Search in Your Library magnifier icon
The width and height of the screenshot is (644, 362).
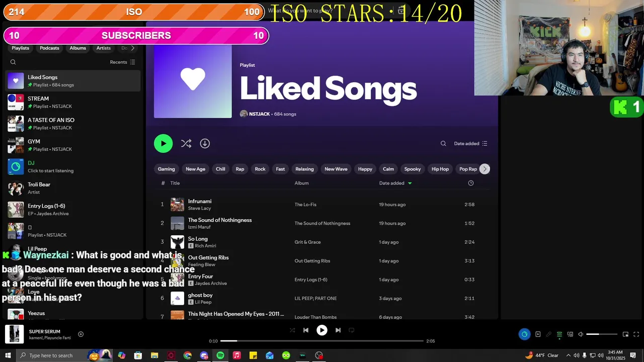(13, 62)
